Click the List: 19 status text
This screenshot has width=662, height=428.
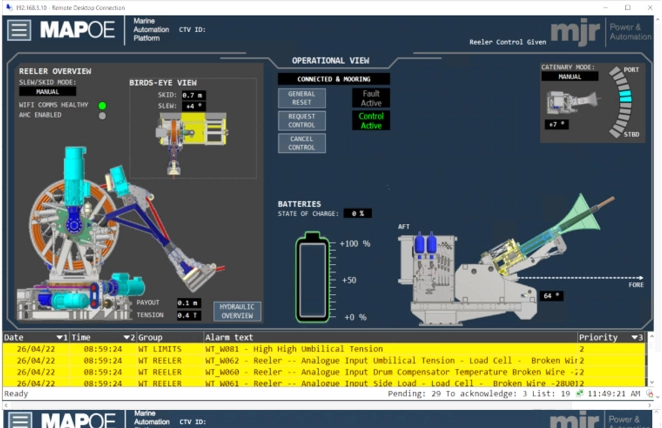click(551, 394)
